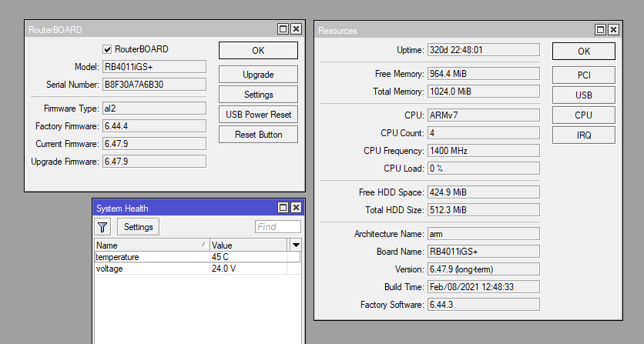Click the 24.0 V voltage value
644x344 pixels.
click(x=224, y=269)
